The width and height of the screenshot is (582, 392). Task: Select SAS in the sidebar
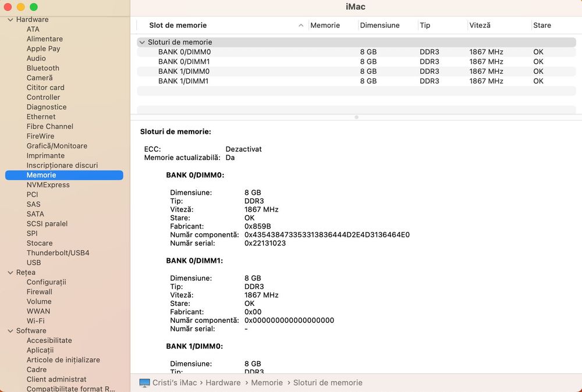click(33, 204)
